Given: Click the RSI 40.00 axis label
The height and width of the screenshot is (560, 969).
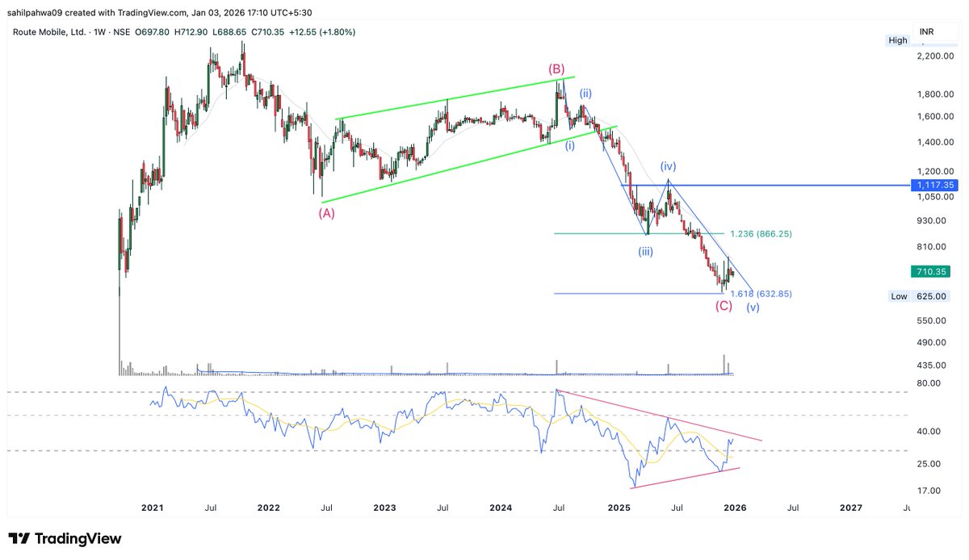Looking at the screenshot, I should click(x=929, y=432).
